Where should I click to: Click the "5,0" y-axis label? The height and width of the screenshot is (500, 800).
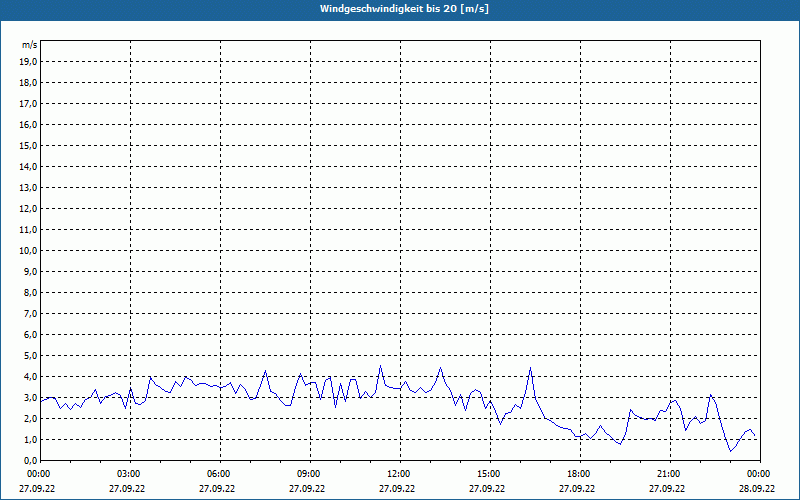[31, 355]
